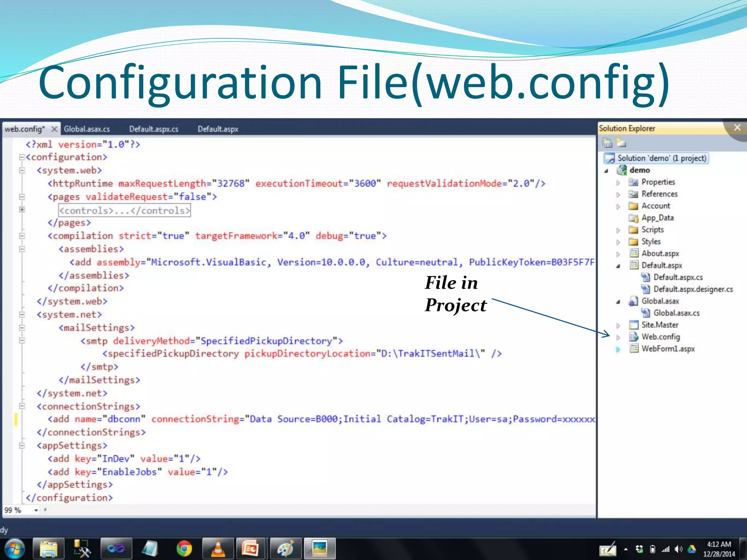
Task: Switch to the Default.aspx.cs tab
Action: click(154, 129)
